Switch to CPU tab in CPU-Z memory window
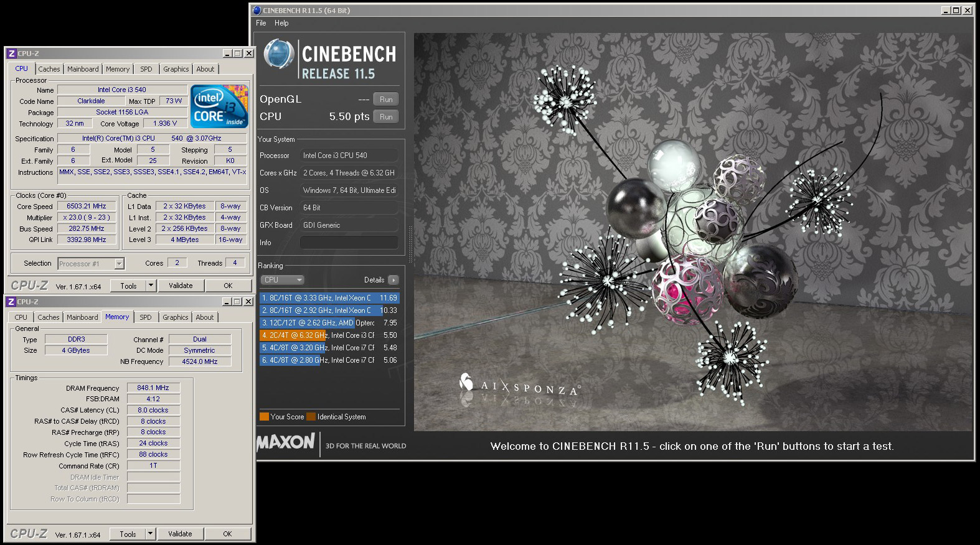This screenshot has width=980, height=545. pyautogui.click(x=21, y=317)
